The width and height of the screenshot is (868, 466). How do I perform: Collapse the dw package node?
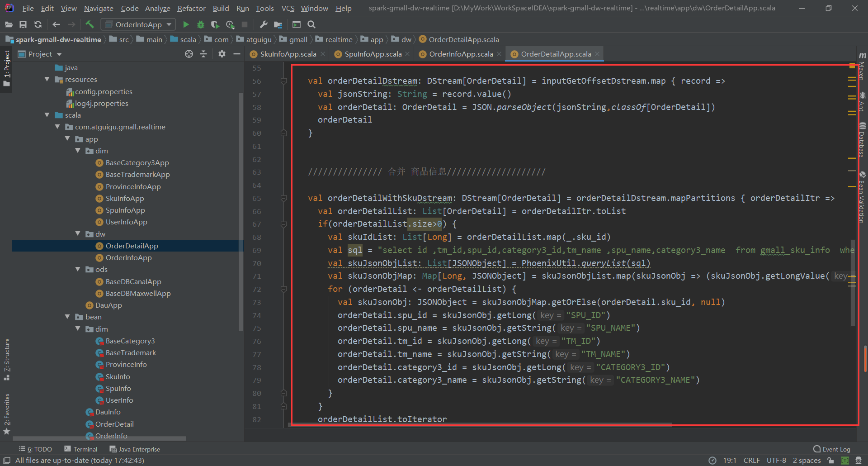[x=78, y=233]
